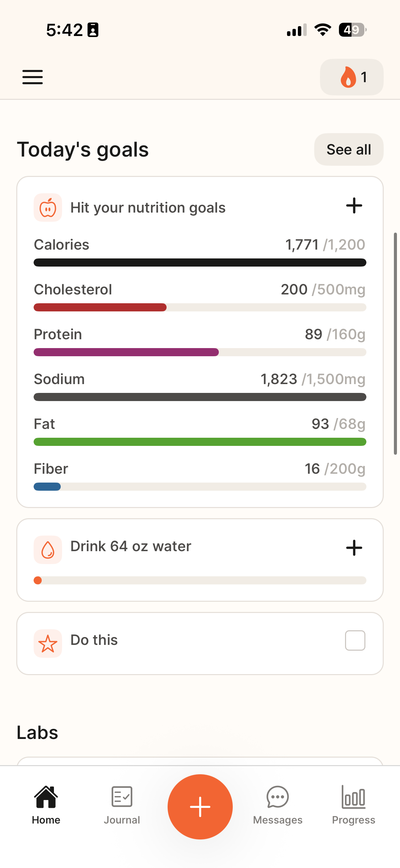
Task: Tap the flame streak counter
Action: click(x=351, y=77)
